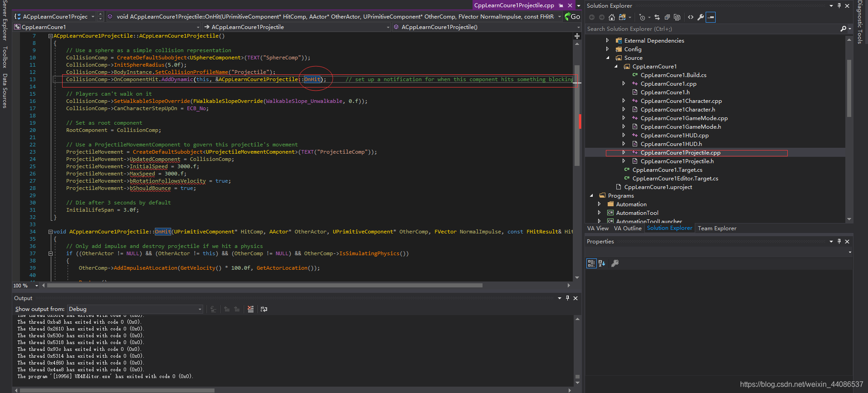Click the Switch Views icon in Solution Explorer

coord(622,17)
